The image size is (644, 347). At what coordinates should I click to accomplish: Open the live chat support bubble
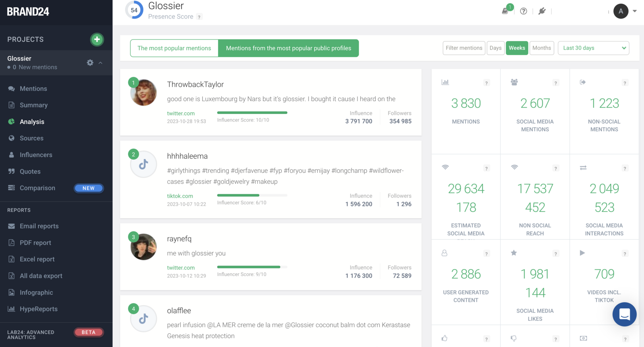(624, 314)
